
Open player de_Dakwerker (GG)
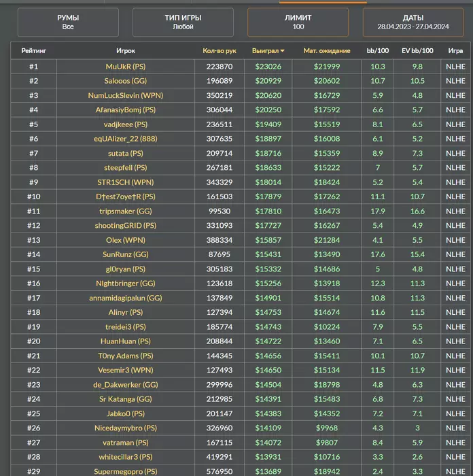126,385
